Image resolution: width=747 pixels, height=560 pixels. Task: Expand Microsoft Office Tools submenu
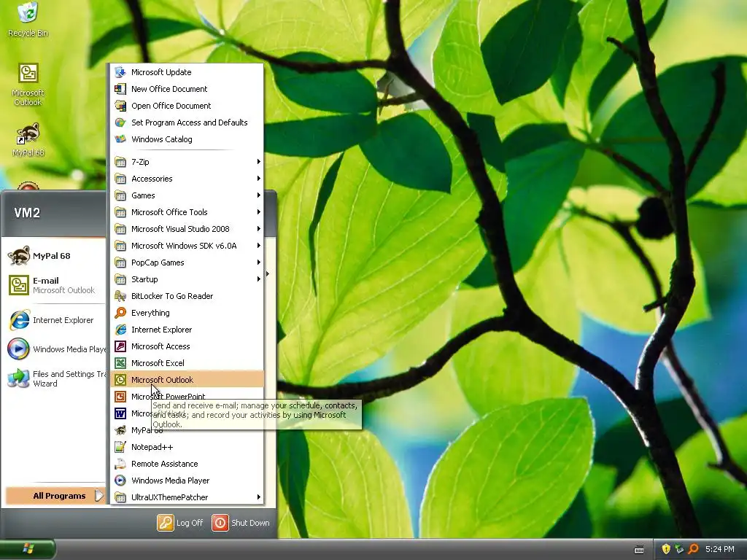(187, 212)
